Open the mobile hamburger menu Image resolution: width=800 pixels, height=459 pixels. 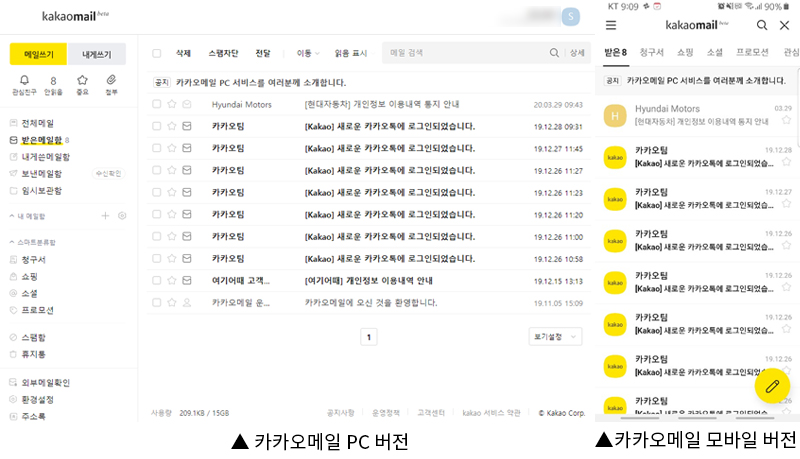611,25
